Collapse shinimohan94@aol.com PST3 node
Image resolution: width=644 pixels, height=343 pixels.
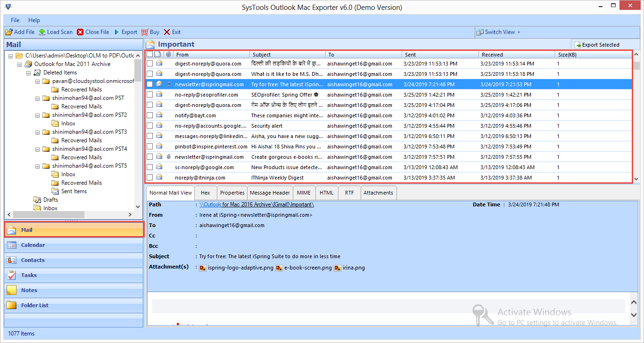tap(38, 132)
